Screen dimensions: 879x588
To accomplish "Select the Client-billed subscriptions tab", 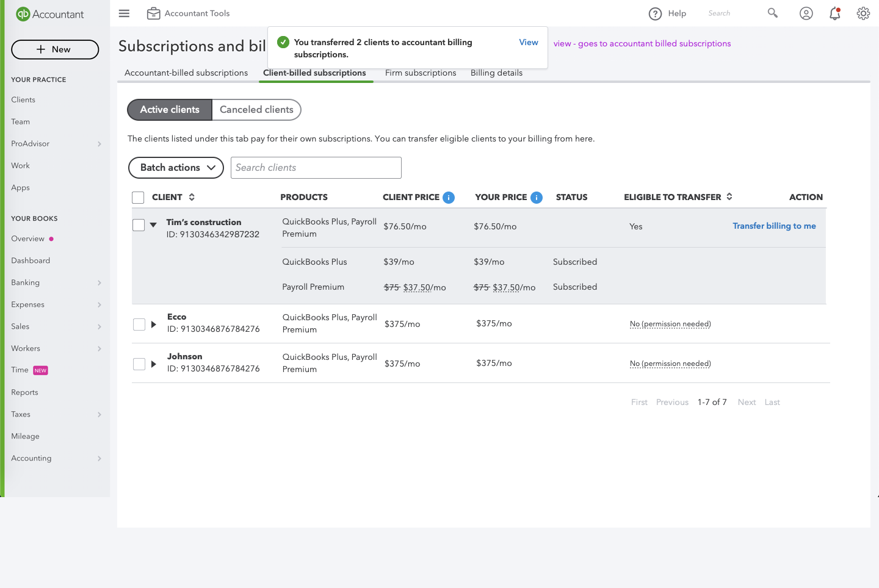I will 314,73.
